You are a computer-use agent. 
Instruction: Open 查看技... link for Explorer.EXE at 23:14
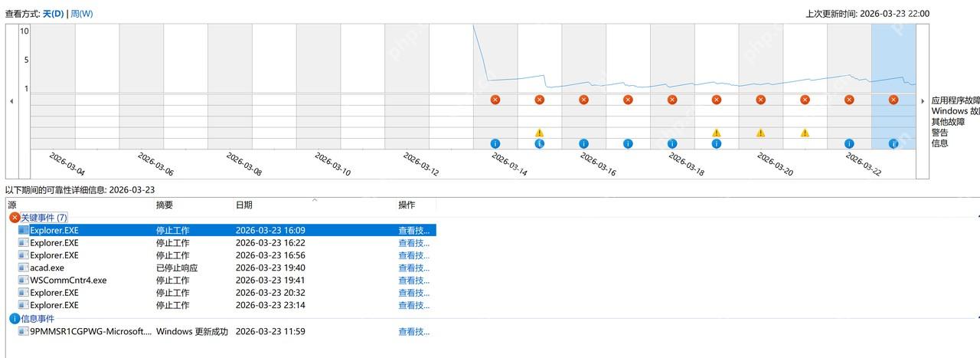coord(413,305)
